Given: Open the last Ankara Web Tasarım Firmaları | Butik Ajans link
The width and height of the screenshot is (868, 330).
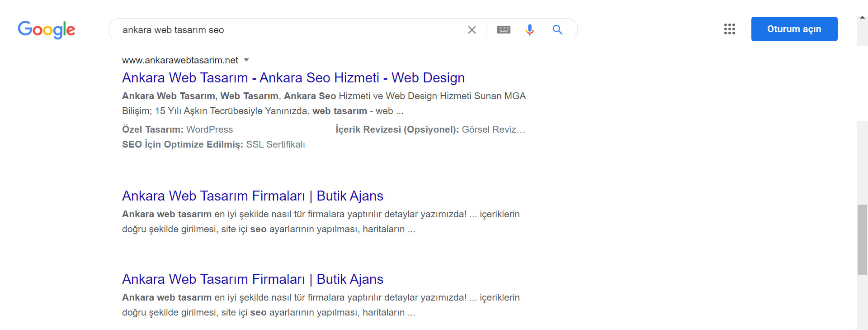Looking at the screenshot, I should point(253,279).
